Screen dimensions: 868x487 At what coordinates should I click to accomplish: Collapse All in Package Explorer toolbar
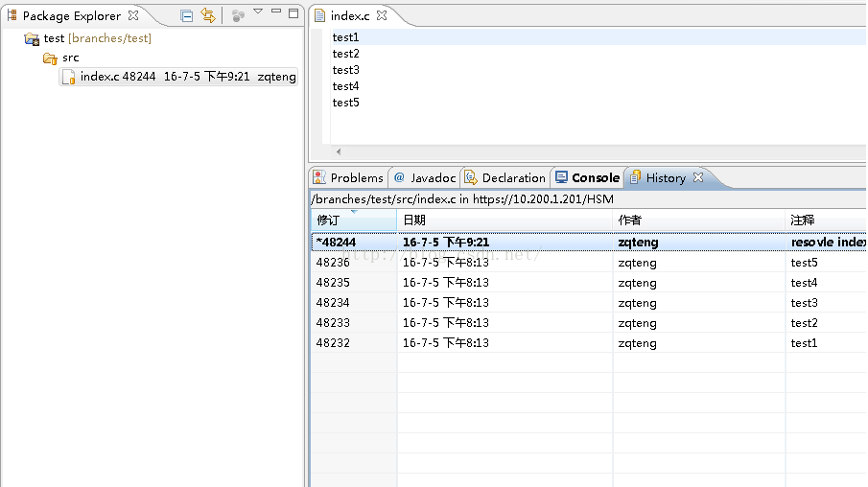pyautogui.click(x=187, y=15)
